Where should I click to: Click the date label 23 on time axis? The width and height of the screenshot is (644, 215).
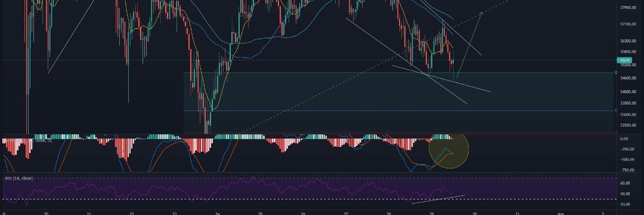click(175, 213)
